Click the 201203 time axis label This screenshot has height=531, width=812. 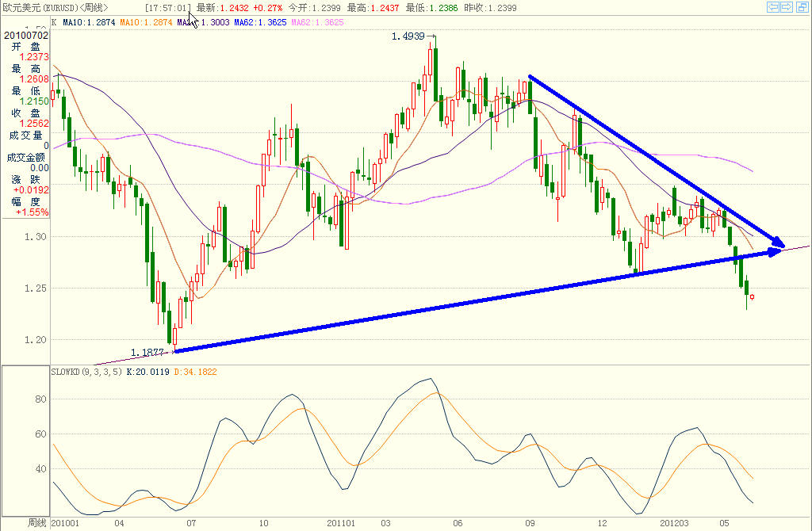(x=674, y=523)
